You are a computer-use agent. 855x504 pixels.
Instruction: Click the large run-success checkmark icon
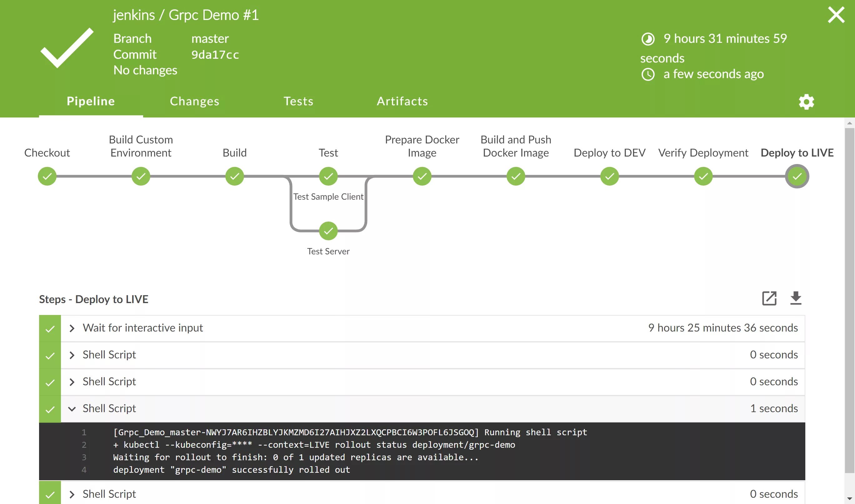pyautogui.click(x=67, y=48)
